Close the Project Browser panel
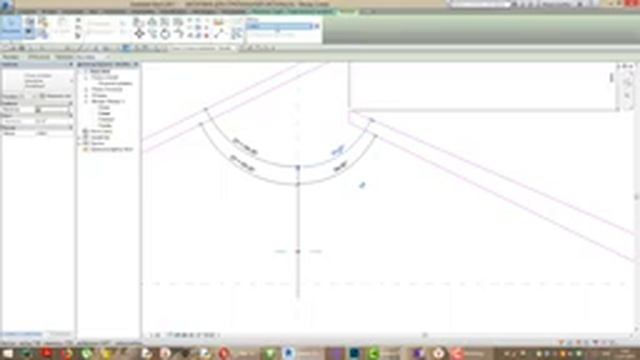This screenshot has height=360, width=640. (136, 64)
